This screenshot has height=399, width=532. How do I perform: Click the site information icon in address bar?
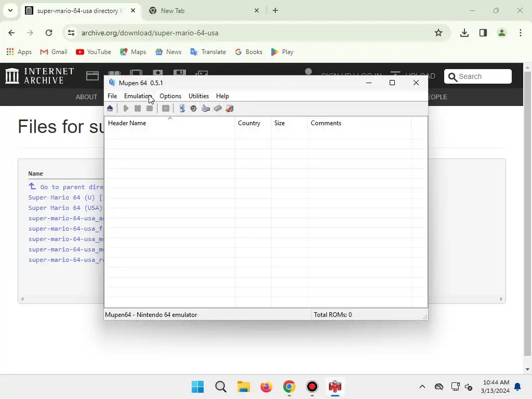[71, 33]
